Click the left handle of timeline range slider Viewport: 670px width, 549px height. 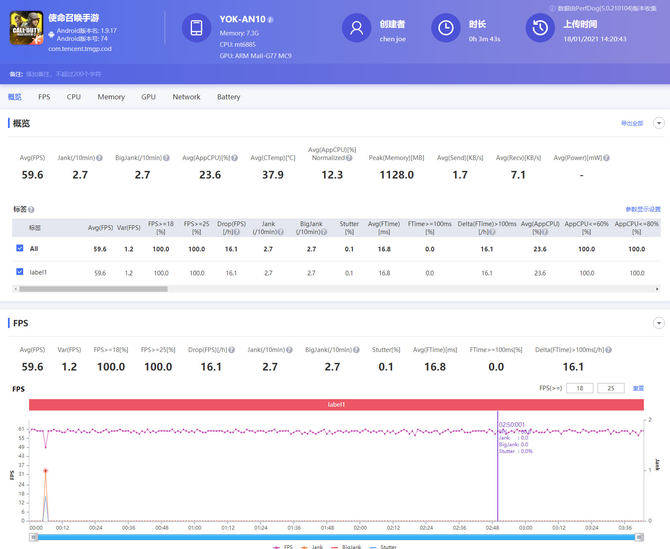pyautogui.click(x=33, y=537)
